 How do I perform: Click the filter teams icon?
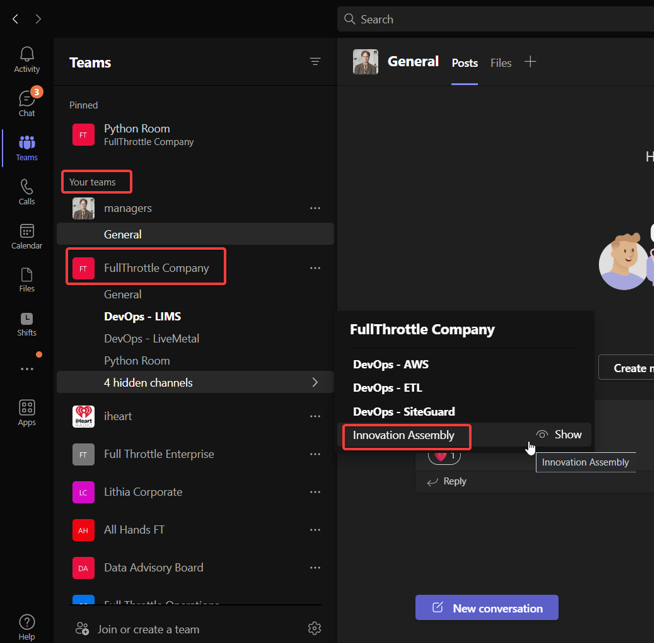click(x=315, y=62)
